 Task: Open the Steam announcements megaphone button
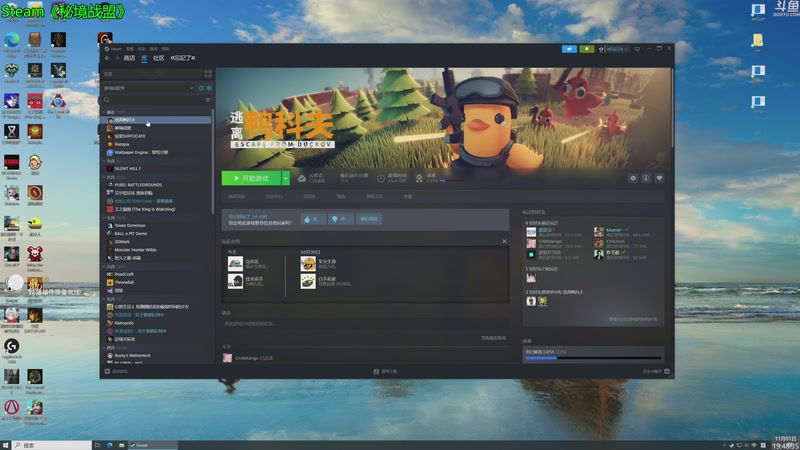click(569, 49)
